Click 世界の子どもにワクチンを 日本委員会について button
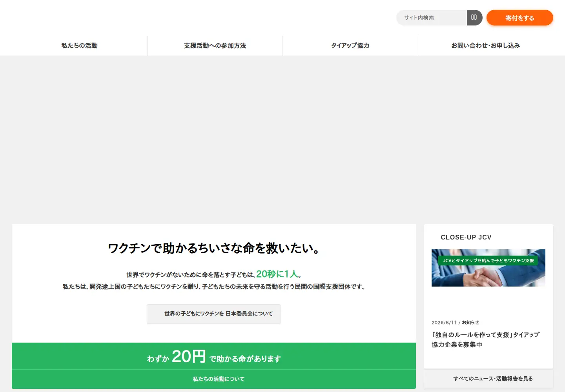This screenshot has width=565, height=392. coord(214,314)
